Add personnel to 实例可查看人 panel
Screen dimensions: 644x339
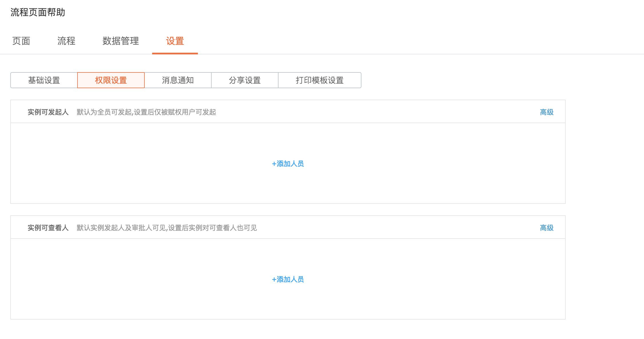(x=288, y=279)
